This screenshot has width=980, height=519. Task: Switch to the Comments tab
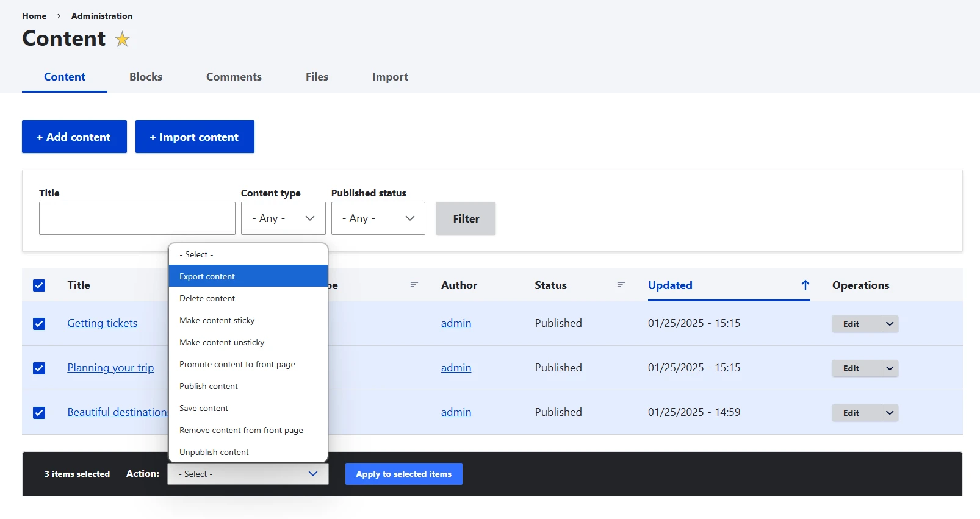(x=234, y=77)
